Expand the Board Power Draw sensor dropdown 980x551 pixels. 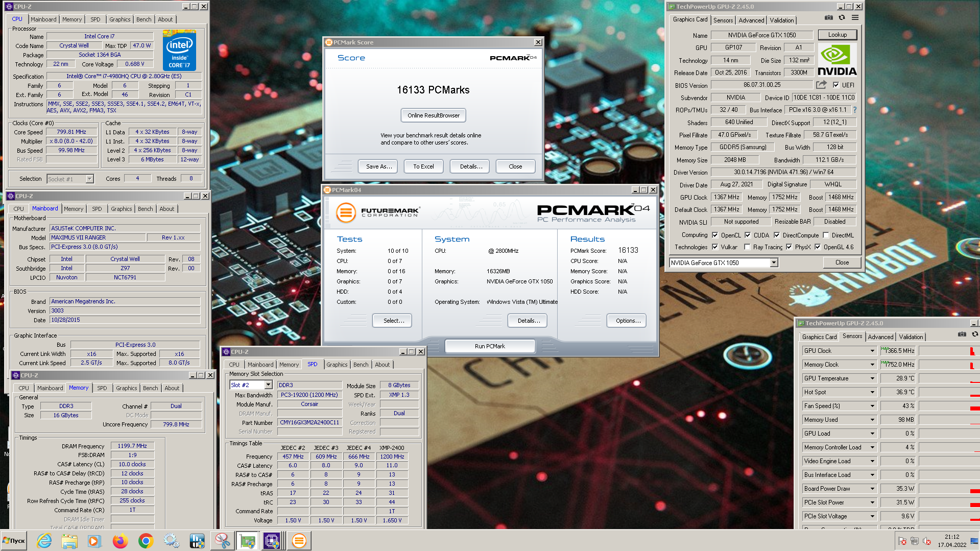(872, 489)
